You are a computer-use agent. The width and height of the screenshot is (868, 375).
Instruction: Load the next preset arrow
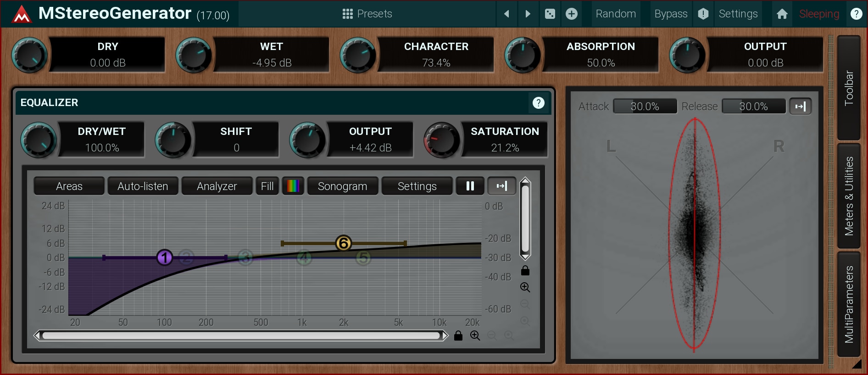click(528, 14)
